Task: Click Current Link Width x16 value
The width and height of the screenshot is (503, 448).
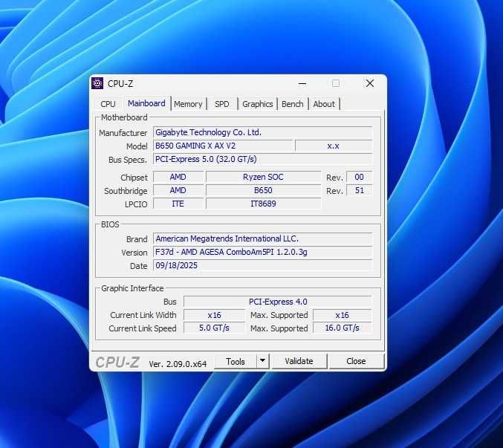Action: coord(214,315)
